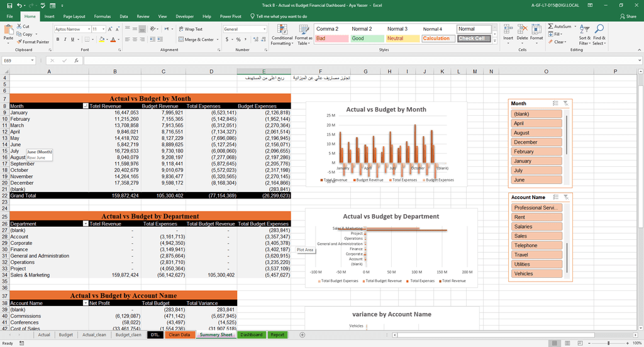Filter Month slicer by December
This screenshot has height=347, width=644.
click(536, 142)
